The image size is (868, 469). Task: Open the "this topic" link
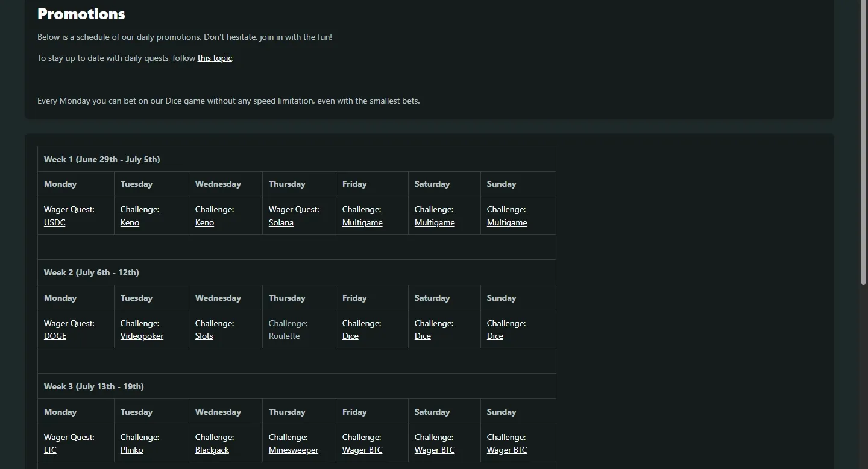215,58
